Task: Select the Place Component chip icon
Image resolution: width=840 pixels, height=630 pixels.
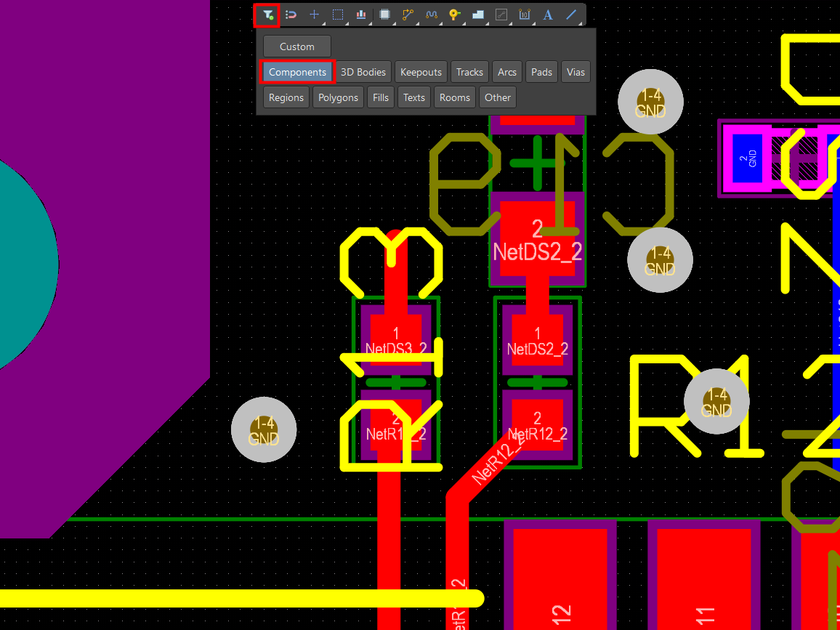Action: point(384,15)
